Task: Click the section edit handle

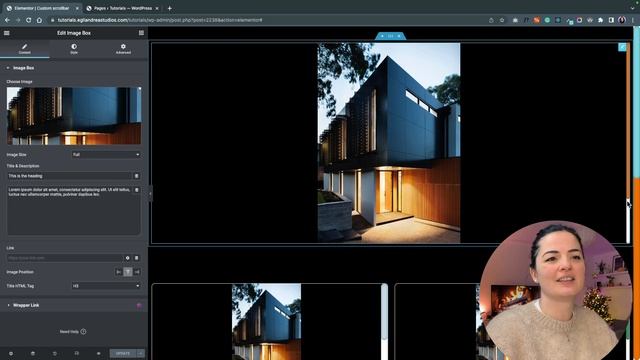Action: [391, 36]
